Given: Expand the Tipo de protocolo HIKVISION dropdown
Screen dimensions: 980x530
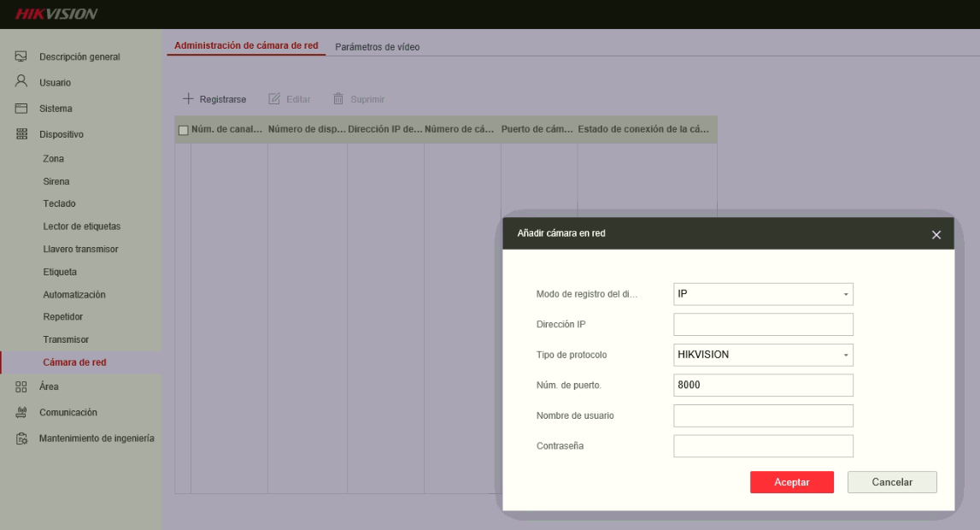Looking at the screenshot, I should (763, 355).
